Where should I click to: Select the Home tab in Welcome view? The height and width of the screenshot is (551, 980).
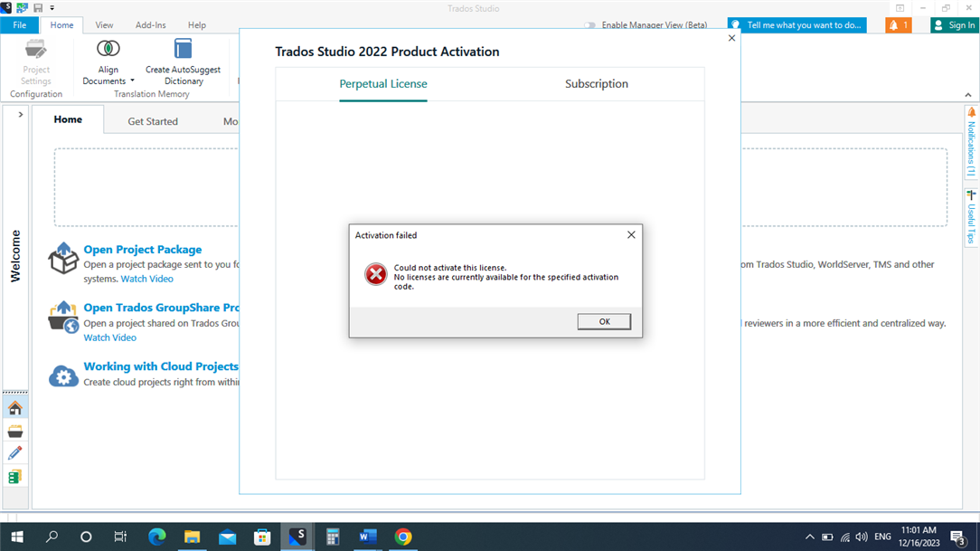(x=68, y=119)
